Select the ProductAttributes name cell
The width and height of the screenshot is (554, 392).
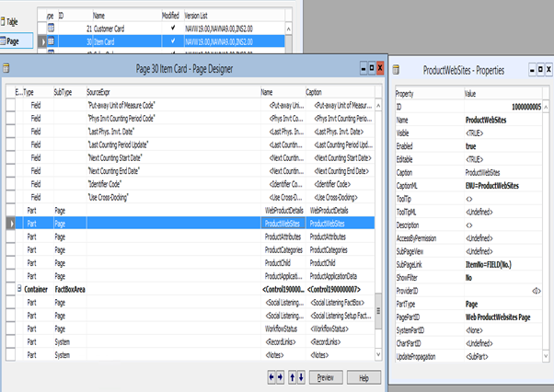pos(283,236)
